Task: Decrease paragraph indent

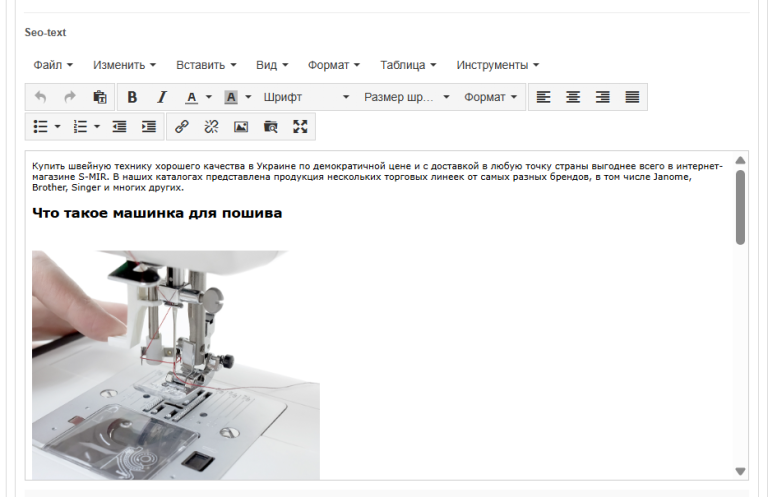Action: pyautogui.click(x=120, y=127)
